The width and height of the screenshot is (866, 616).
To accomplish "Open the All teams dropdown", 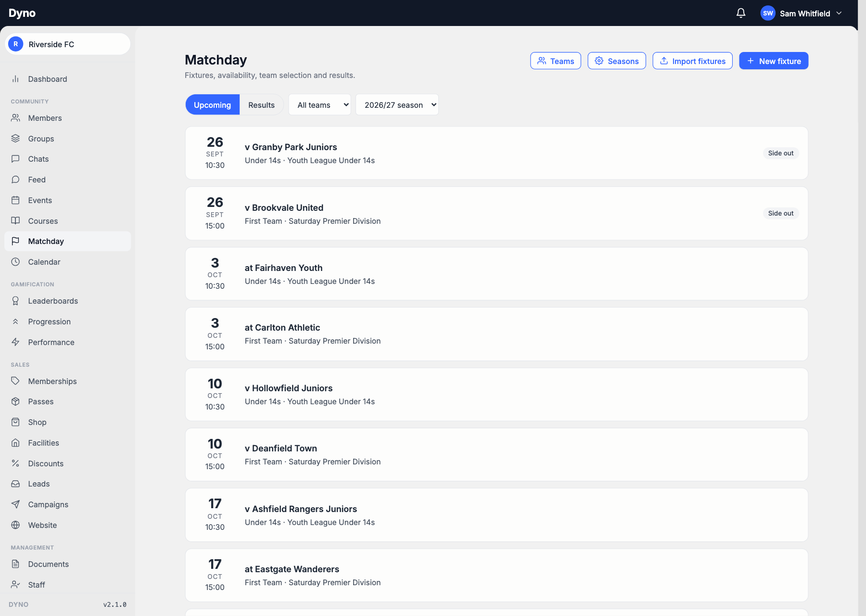I will pos(320,105).
